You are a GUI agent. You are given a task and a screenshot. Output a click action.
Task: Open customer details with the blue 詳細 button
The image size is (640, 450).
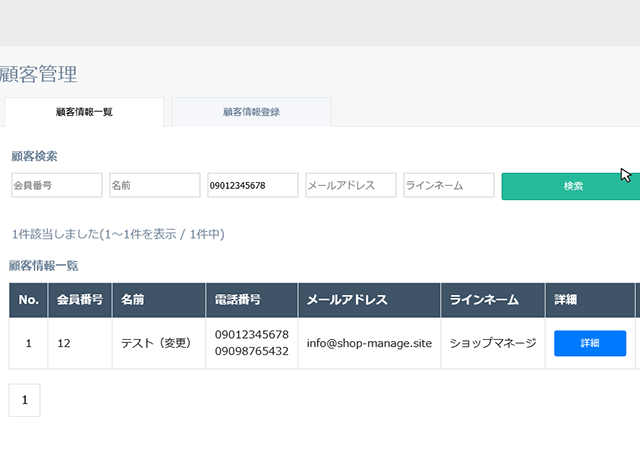coord(590,343)
